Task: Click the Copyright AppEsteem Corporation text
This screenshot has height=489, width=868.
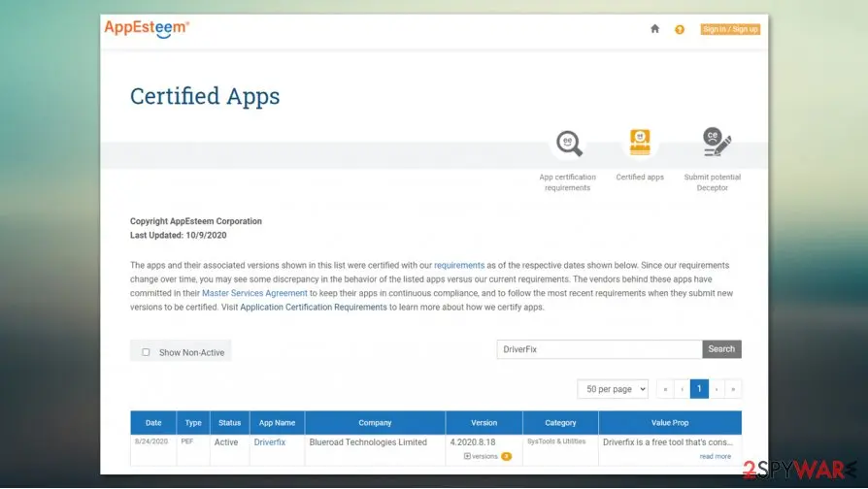Action: [196, 221]
